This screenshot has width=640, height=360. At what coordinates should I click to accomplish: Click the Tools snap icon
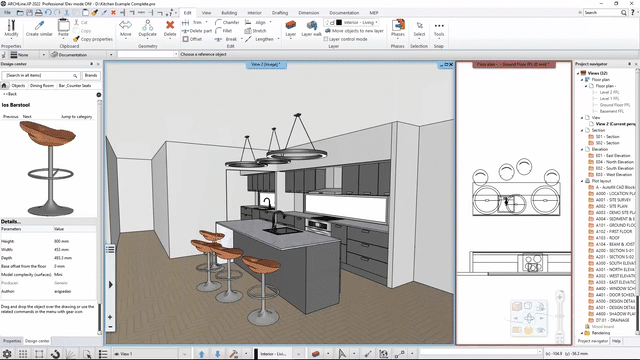[x=439, y=25]
